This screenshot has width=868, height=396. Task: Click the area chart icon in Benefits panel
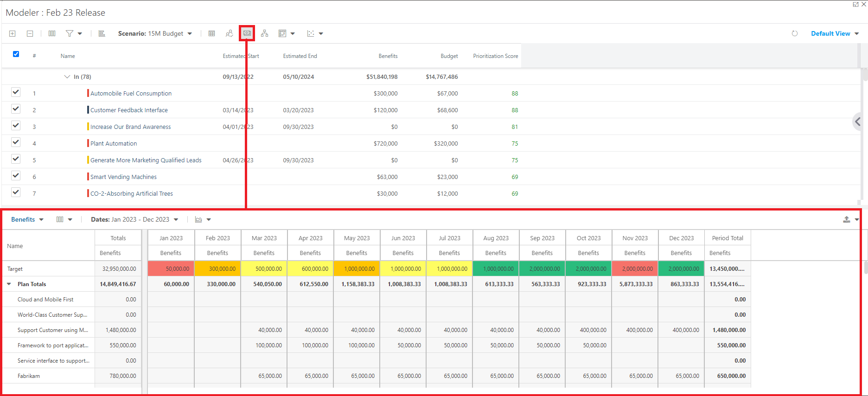pyautogui.click(x=198, y=219)
